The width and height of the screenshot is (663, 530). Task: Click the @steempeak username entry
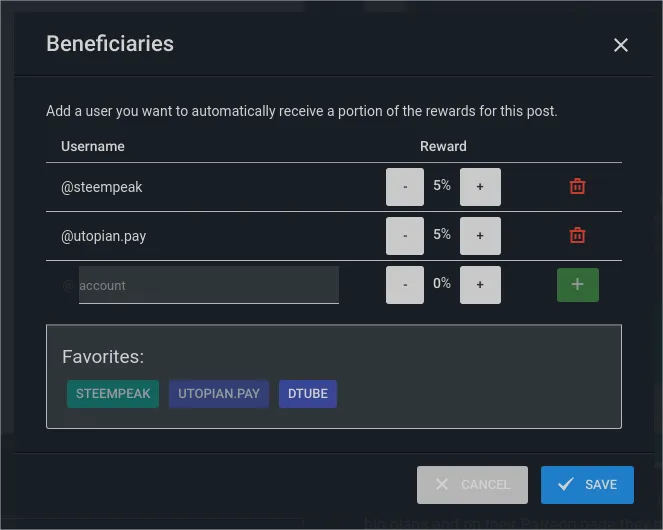coord(102,187)
